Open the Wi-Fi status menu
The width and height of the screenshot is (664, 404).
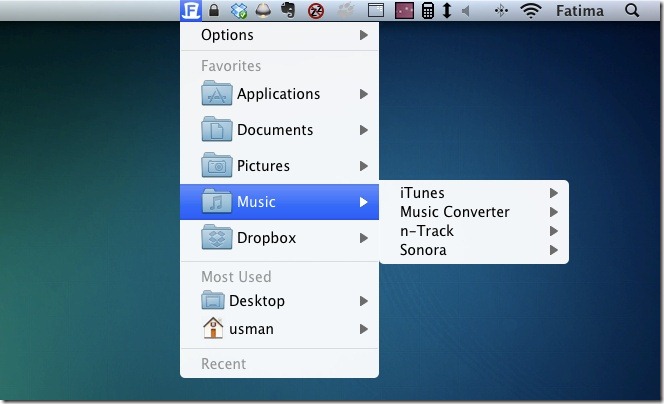(531, 11)
